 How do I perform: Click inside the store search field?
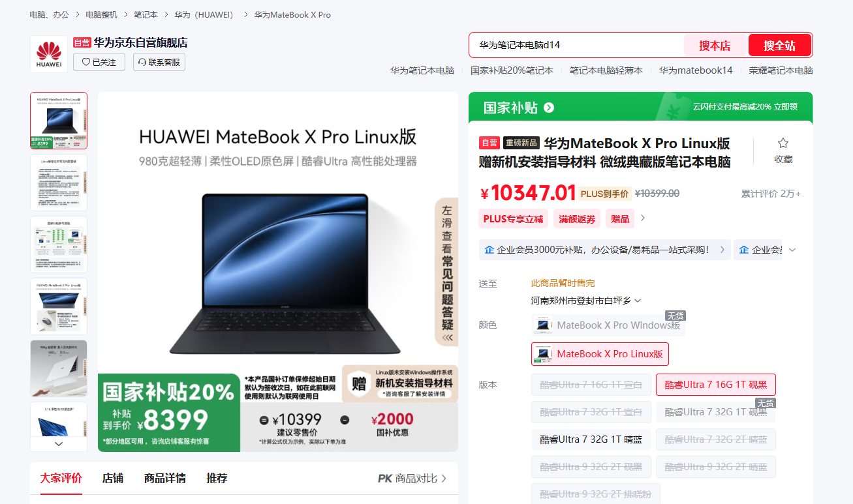(x=578, y=45)
